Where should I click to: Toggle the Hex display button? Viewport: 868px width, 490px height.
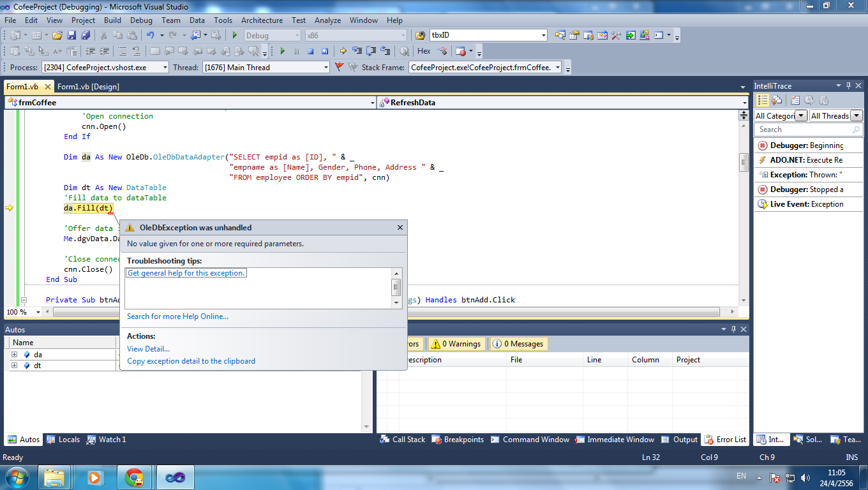point(424,51)
